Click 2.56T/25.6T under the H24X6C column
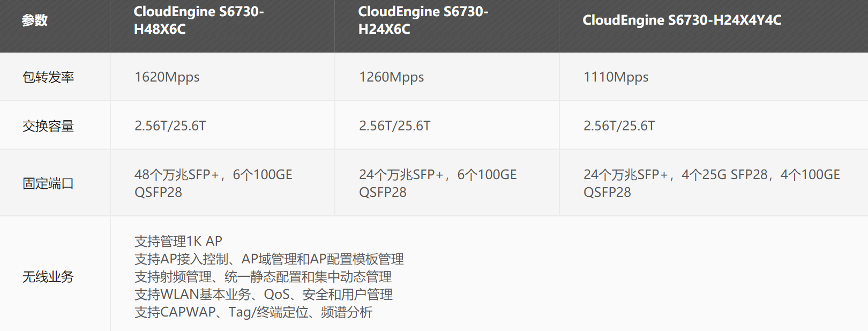This screenshot has height=331, width=868. coord(394,126)
